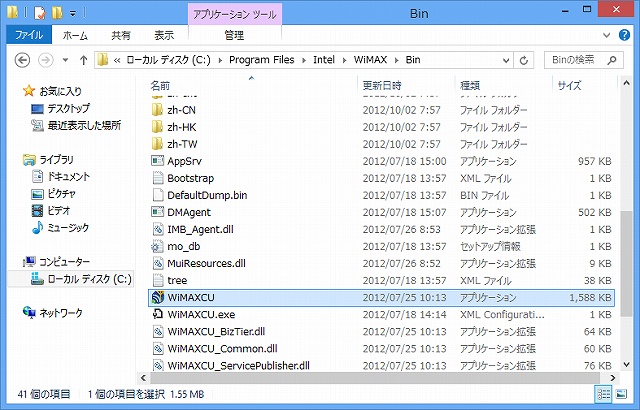Click the mo_db setup info icon
The image size is (640, 410).
coord(158,246)
